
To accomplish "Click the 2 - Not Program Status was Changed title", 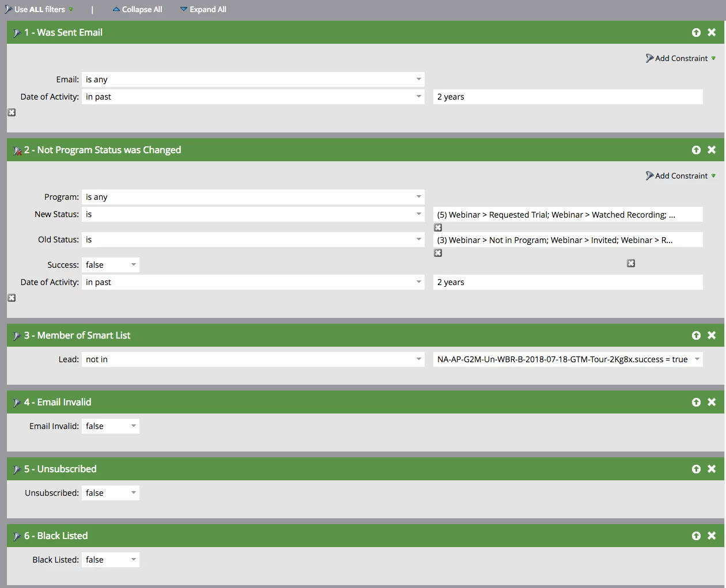I will [103, 150].
